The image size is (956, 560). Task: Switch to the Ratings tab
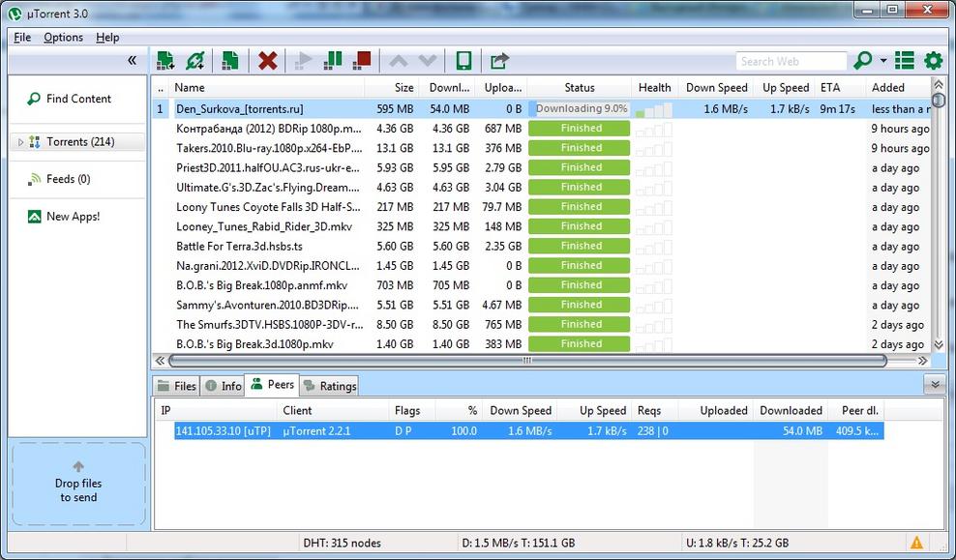pyautogui.click(x=330, y=386)
